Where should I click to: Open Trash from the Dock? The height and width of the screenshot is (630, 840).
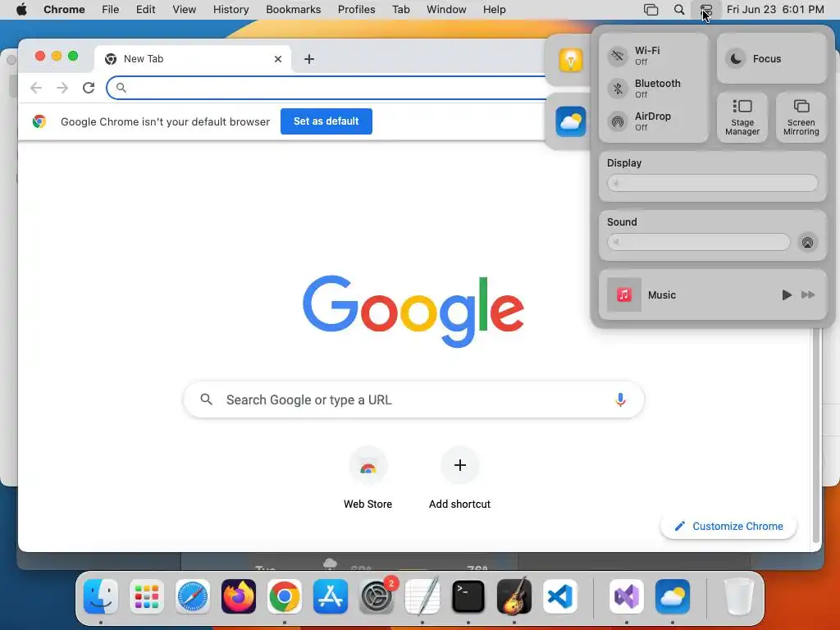click(x=738, y=596)
